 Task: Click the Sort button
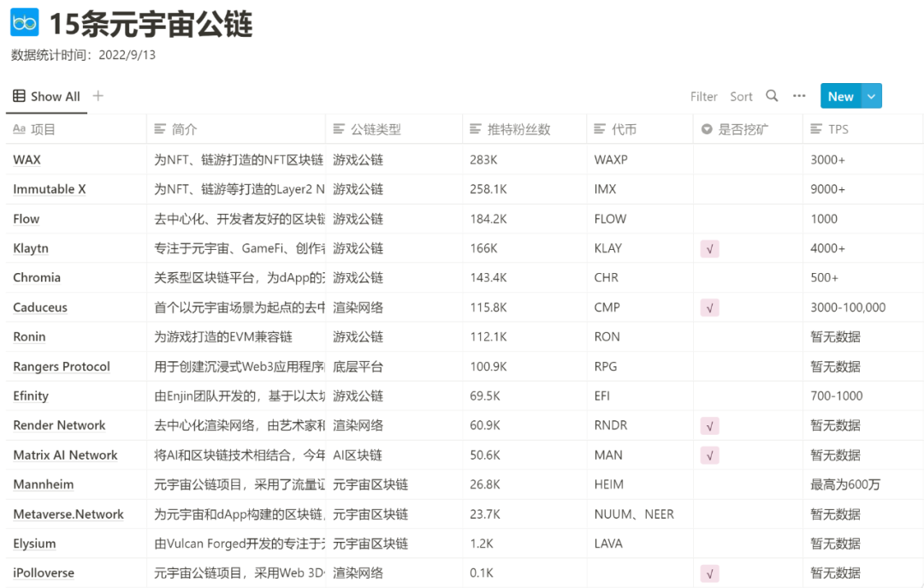[741, 96]
